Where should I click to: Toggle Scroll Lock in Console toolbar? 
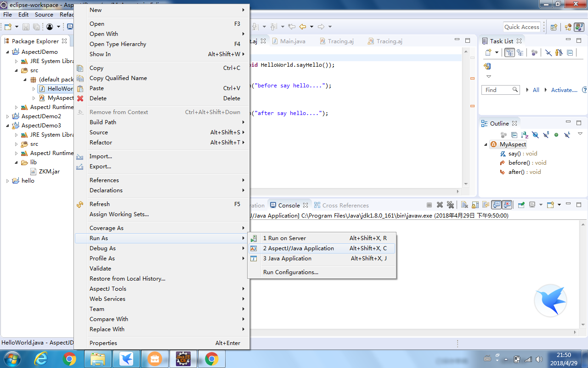[x=475, y=205]
